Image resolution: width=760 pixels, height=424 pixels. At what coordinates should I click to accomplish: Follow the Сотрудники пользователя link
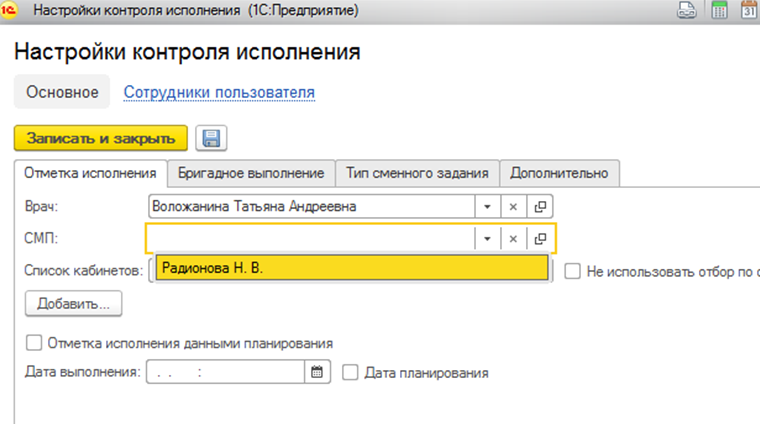pos(219,93)
